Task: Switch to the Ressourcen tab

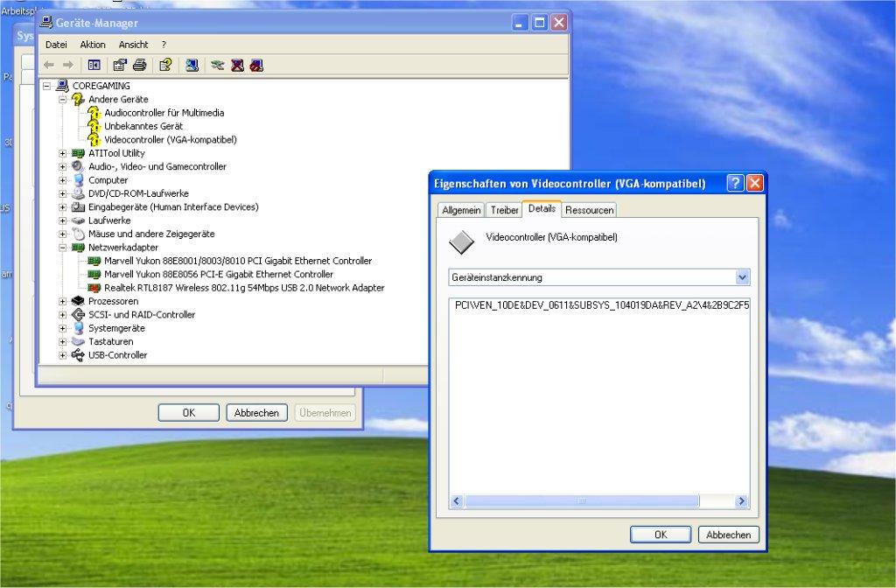Action: (x=589, y=210)
